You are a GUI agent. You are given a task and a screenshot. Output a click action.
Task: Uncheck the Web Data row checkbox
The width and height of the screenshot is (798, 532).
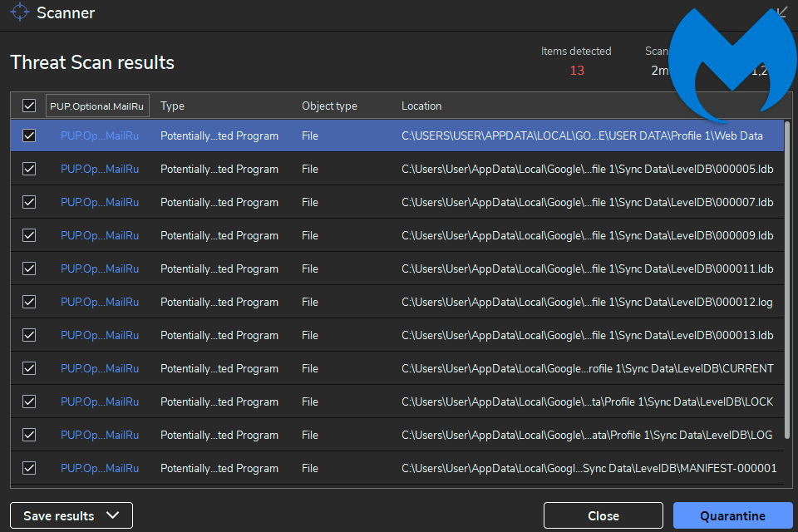29,135
